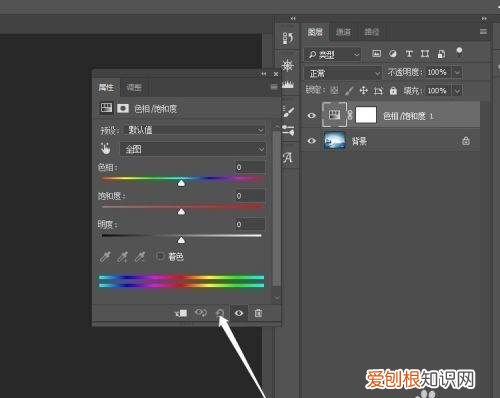Collapse the Properties panel with double arrows

point(264,74)
